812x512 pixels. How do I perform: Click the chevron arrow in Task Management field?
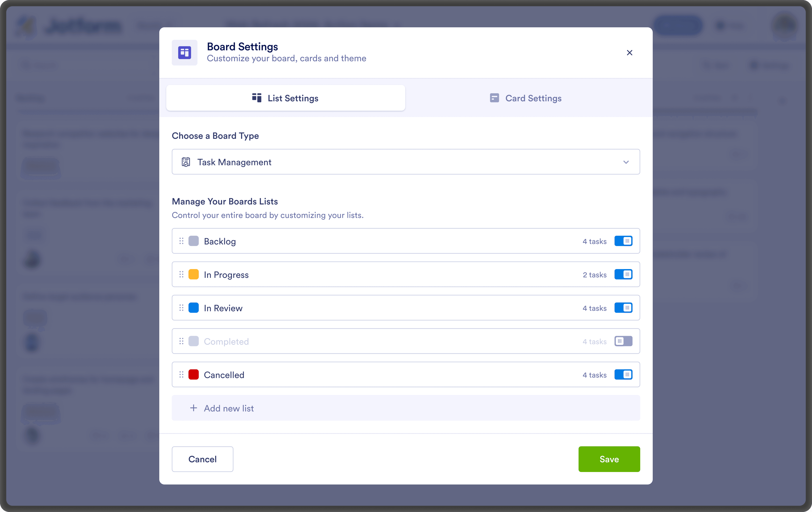(x=626, y=162)
